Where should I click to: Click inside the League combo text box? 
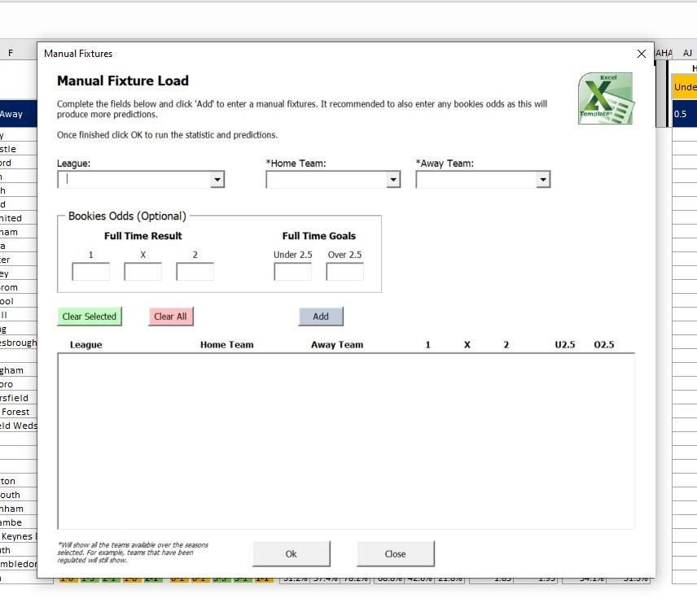tap(130, 179)
